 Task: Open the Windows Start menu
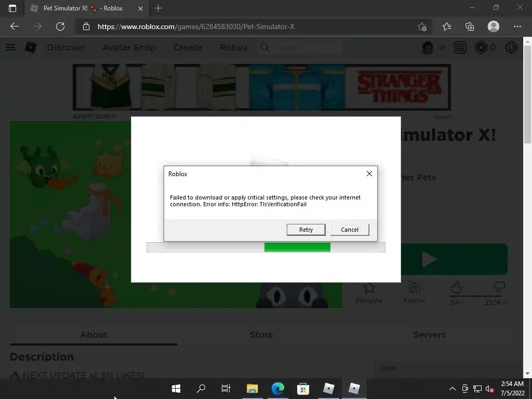coord(176,389)
